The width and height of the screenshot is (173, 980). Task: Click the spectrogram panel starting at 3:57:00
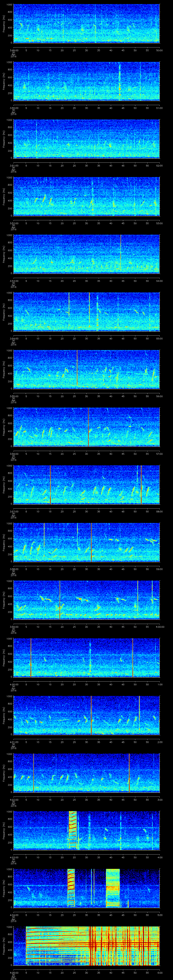pyautogui.click(x=86, y=484)
